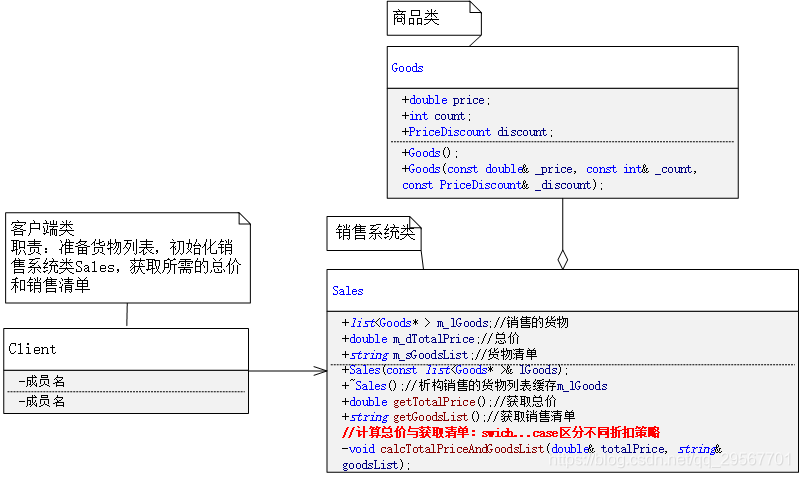Select the m_lGoods list attribute line
Image resolution: width=800 pixels, height=478 pixels.
[x=455, y=322]
